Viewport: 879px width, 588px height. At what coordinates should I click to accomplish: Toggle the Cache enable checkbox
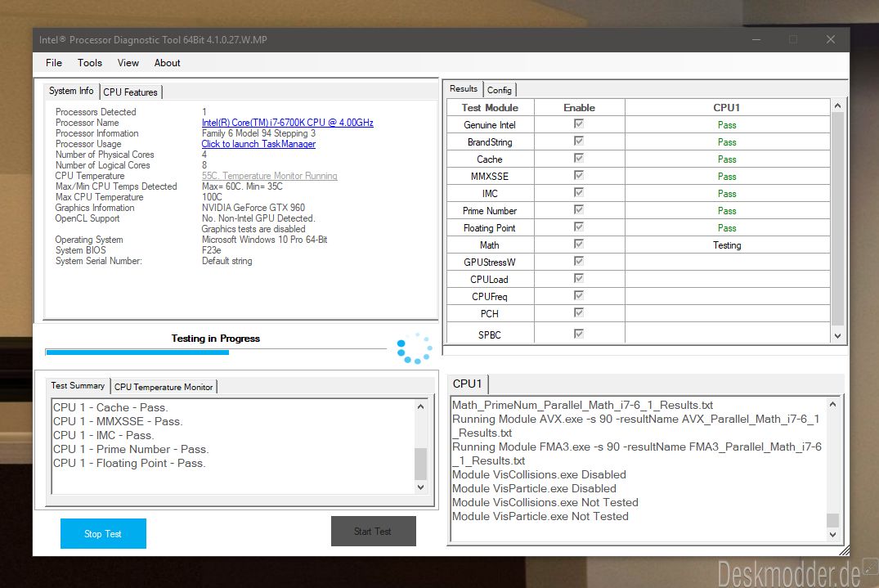tap(579, 158)
